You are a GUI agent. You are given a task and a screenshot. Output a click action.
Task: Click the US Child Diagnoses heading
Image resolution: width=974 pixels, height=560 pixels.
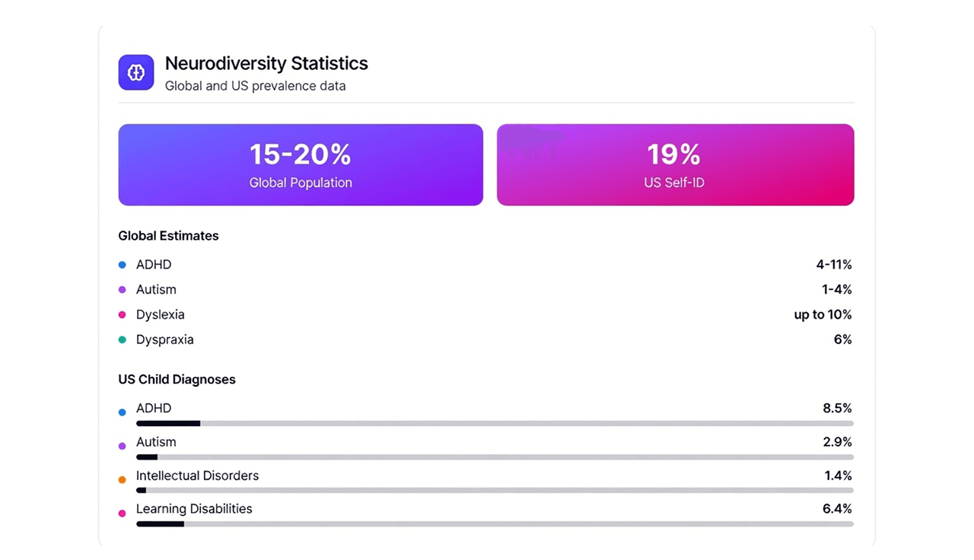(x=177, y=380)
